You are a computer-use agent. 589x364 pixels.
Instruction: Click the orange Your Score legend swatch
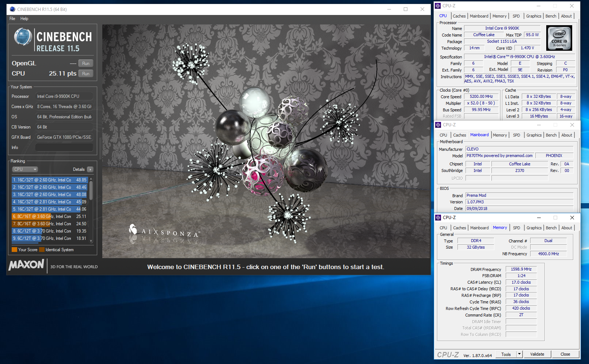[15, 250]
